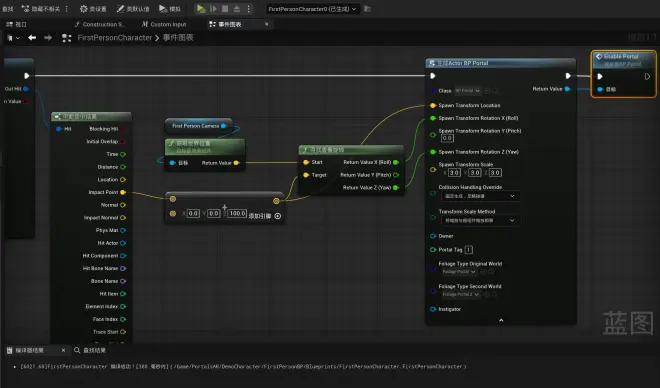Click the Instigator input pin
This screenshot has width=660, height=388.
pos(433,309)
